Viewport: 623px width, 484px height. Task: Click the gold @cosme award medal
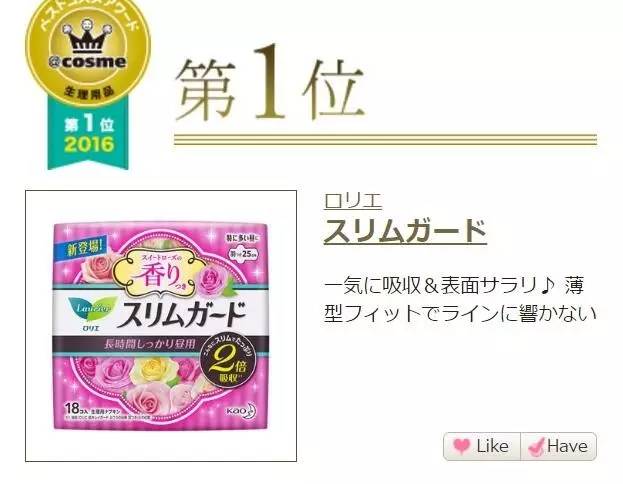(88, 53)
